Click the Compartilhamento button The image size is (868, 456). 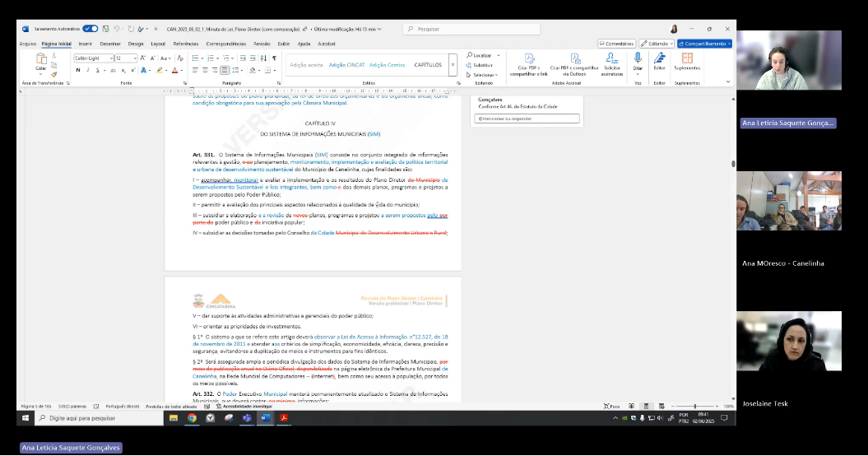(705, 44)
